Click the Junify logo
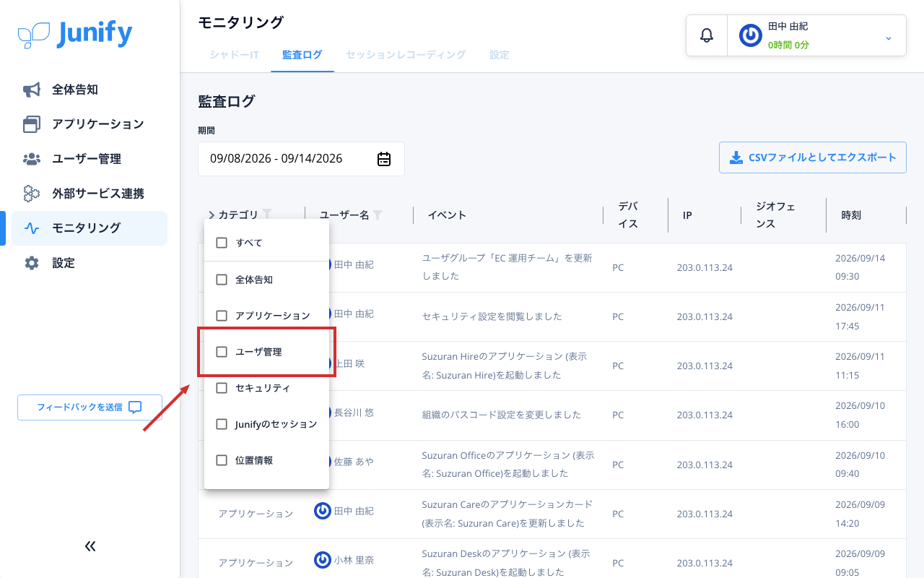This screenshot has height=578, width=924. click(x=75, y=34)
